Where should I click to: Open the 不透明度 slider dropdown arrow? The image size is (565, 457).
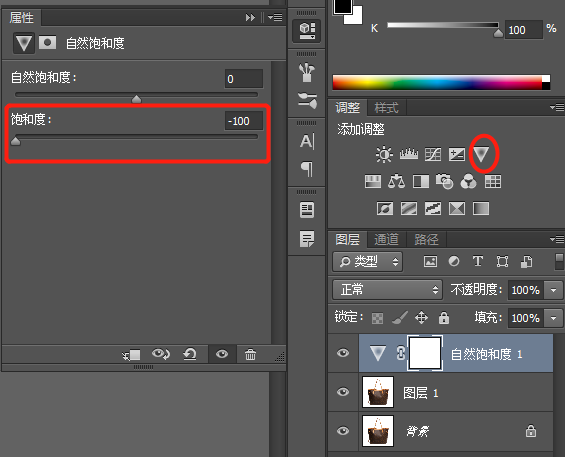(553, 290)
